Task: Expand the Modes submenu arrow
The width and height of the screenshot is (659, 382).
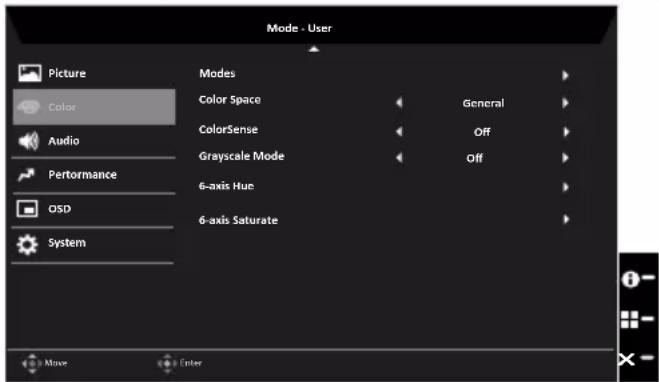Action: [x=565, y=75]
